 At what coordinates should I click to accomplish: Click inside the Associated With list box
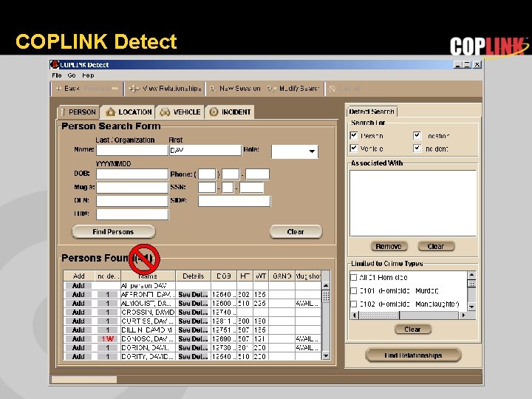point(413,203)
